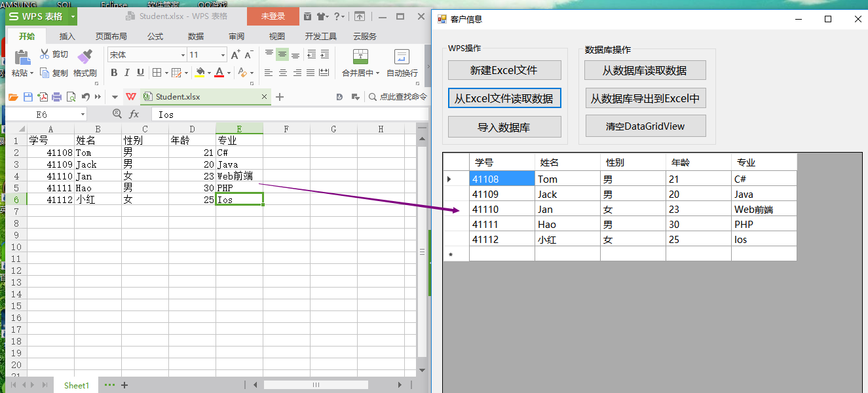
Task: Click the add new sheet plus icon
Action: (x=124, y=385)
